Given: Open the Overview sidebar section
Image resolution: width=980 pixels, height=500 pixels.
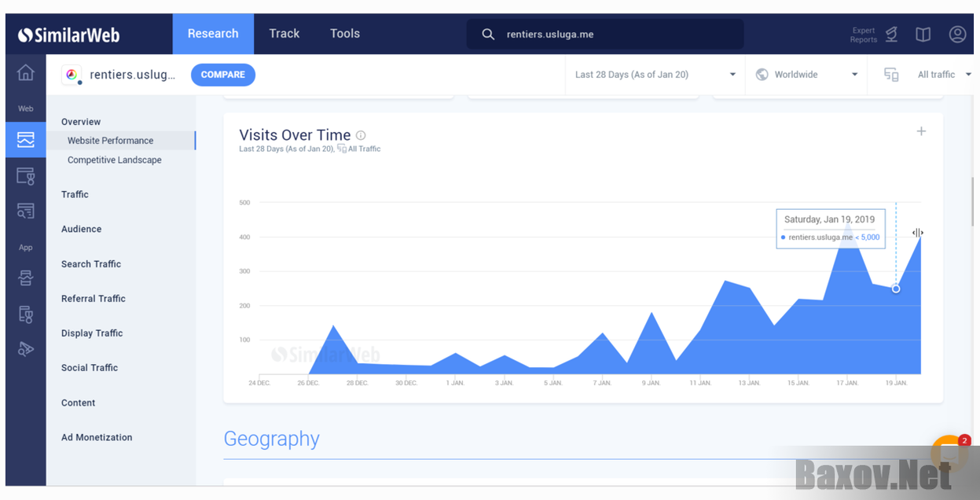Looking at the screenshot, I should click(x=81, y=122).
